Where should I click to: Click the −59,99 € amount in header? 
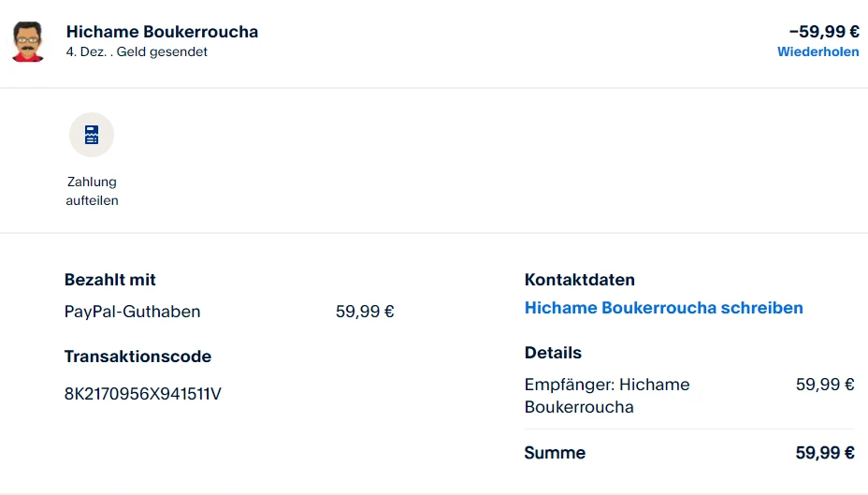(823, 32)
